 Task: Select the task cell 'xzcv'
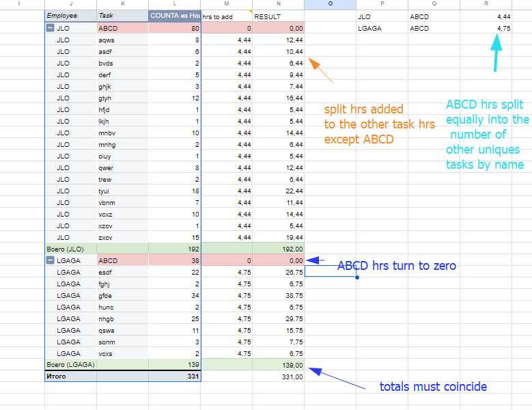click(122, 225)
